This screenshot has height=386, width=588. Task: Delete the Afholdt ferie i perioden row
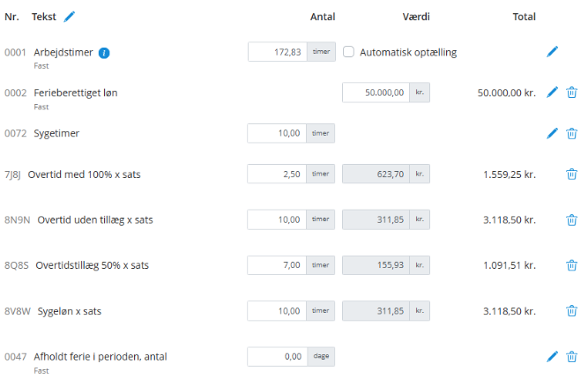click(571, 356)
